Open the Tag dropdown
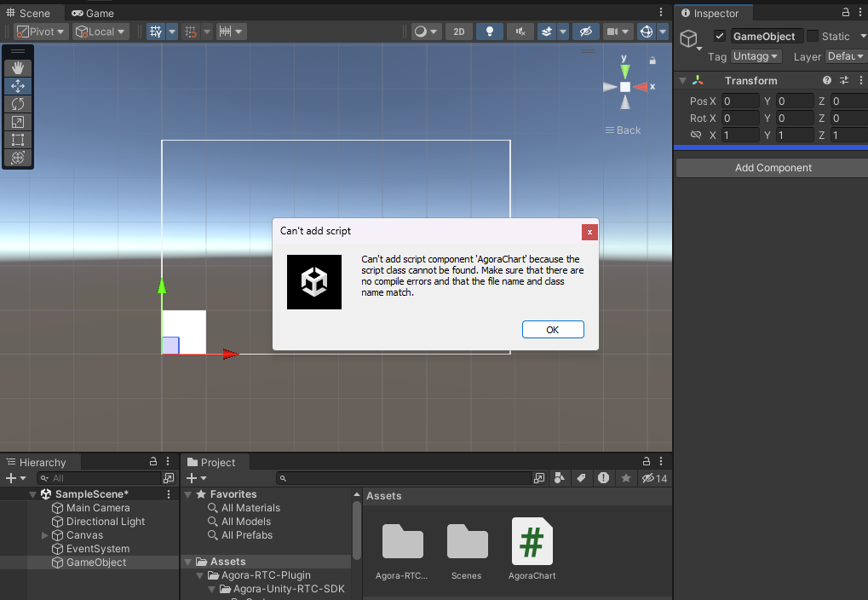The height and width of the screenshot is (600, 868). coord(756,56)
